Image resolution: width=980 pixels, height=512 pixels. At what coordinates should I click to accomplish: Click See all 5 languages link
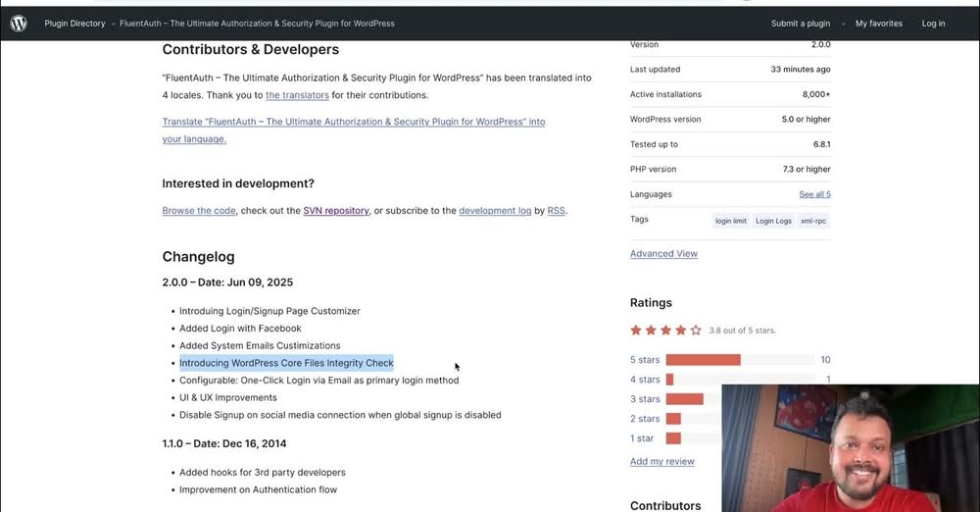pyautogui.click(x=814, y=194)
